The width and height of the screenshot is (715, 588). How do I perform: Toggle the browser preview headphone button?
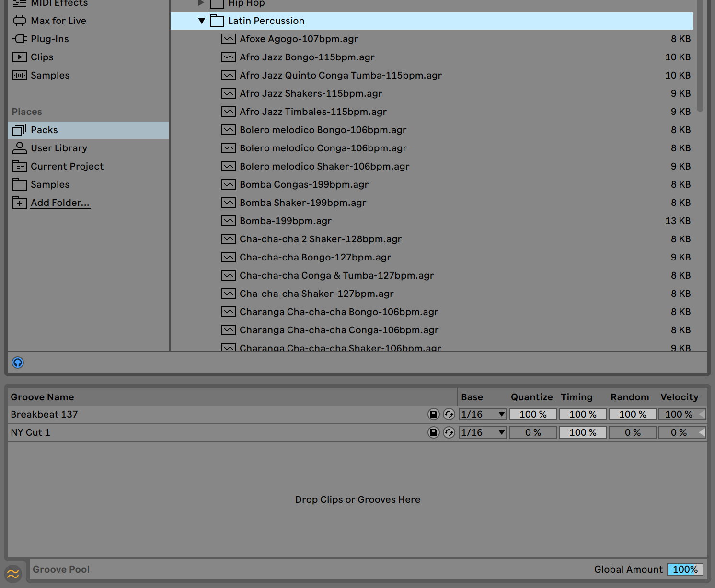click(x=18, y=362)
